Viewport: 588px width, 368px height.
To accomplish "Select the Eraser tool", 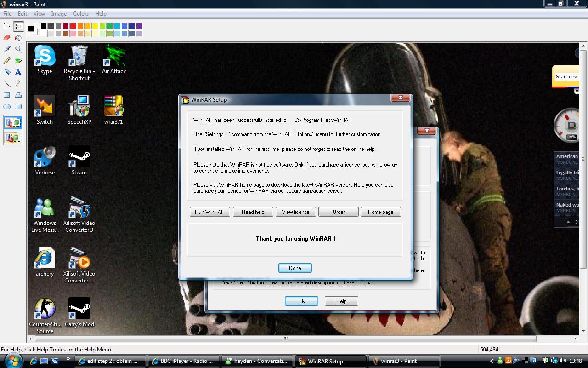I will coord(7,38).
